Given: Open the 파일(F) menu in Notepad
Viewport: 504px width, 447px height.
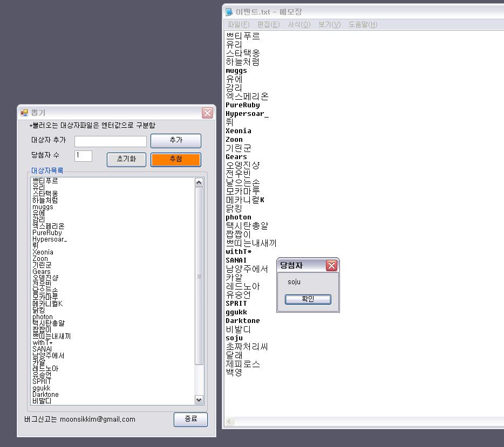Looking at the screenshot, I should click(239, 24).
